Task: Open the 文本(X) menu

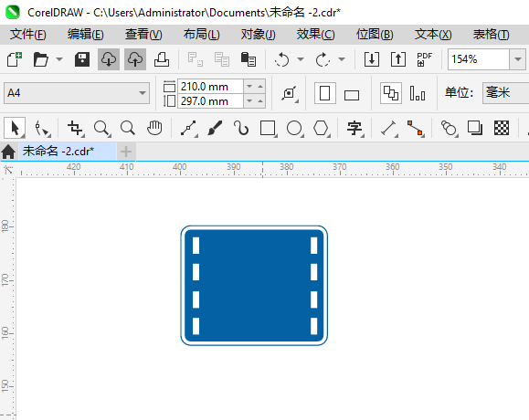Action: coord(433,35)
